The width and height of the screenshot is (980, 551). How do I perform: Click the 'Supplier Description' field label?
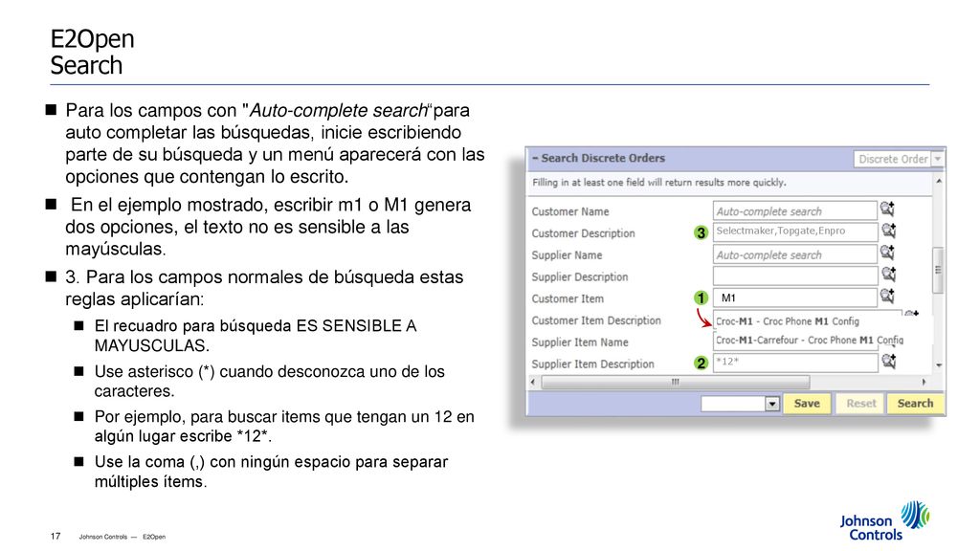click(579, 276)
